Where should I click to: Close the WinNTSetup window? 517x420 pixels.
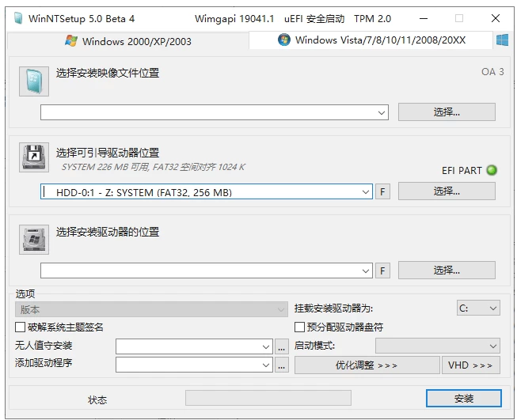(496, 18)
